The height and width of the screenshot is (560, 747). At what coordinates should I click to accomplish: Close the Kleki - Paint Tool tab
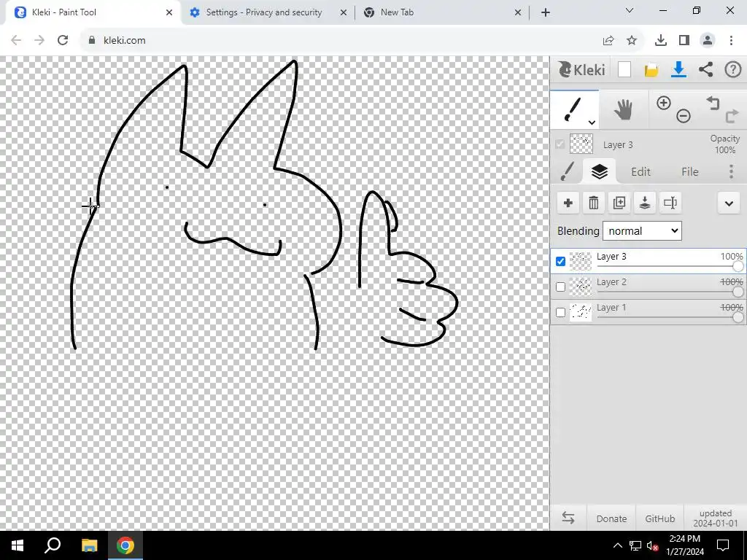click(169, 12)
